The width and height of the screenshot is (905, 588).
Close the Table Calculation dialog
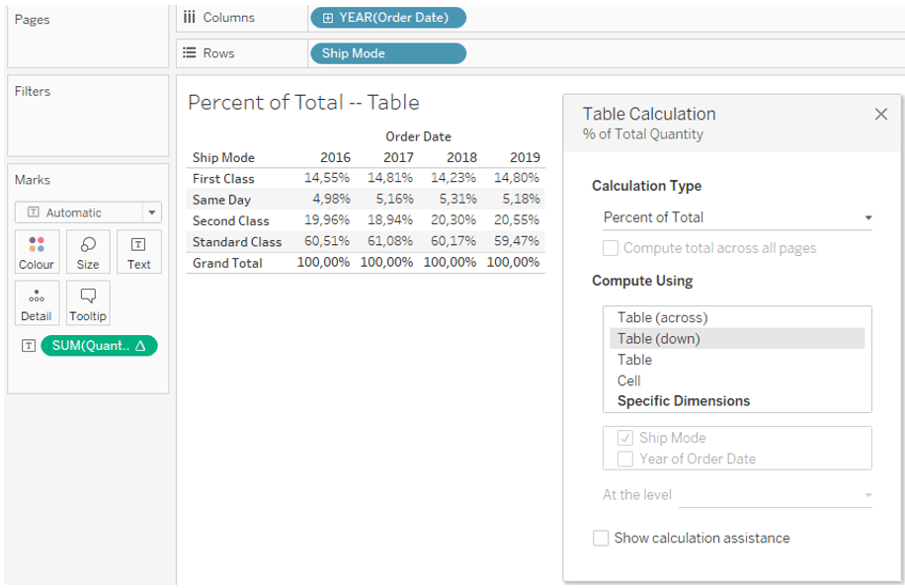(880, 115)
